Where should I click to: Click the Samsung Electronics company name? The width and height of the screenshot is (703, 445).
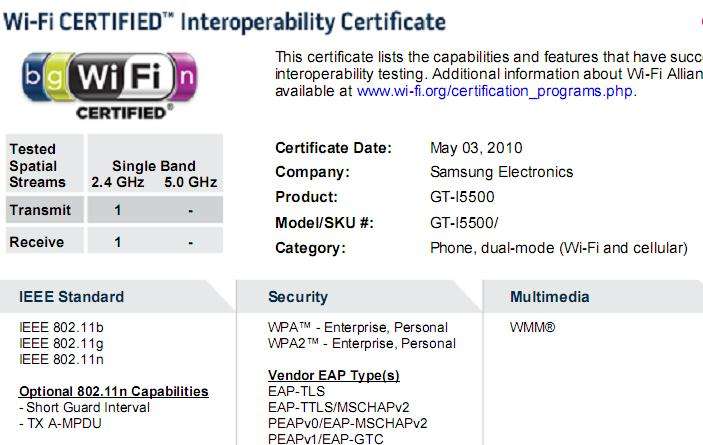[501, 172]
